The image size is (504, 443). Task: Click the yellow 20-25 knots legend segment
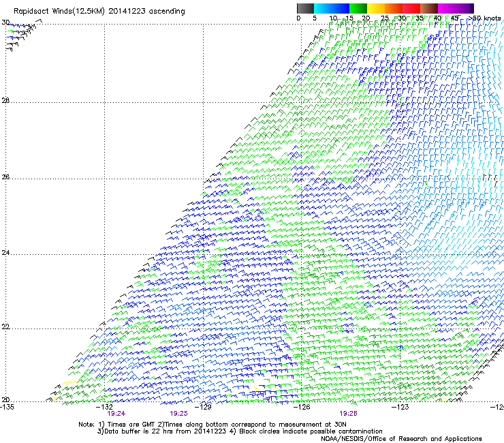[x=376, y=8]
